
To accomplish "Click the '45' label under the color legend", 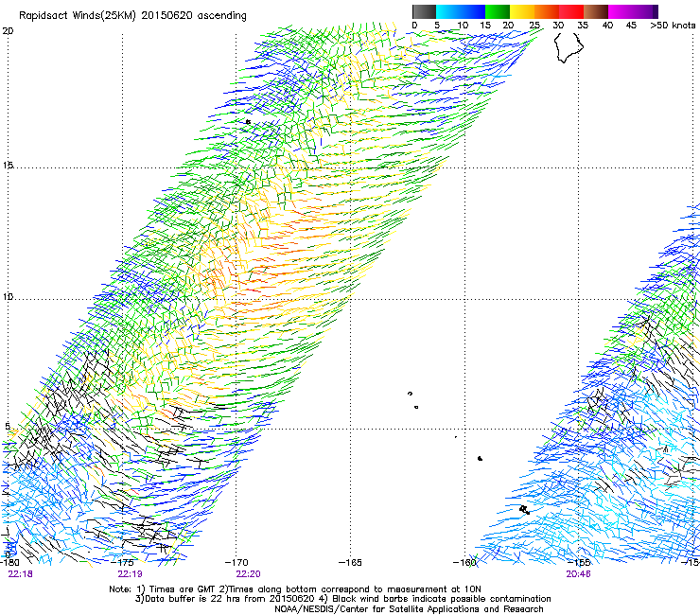I will pos(631,25).
